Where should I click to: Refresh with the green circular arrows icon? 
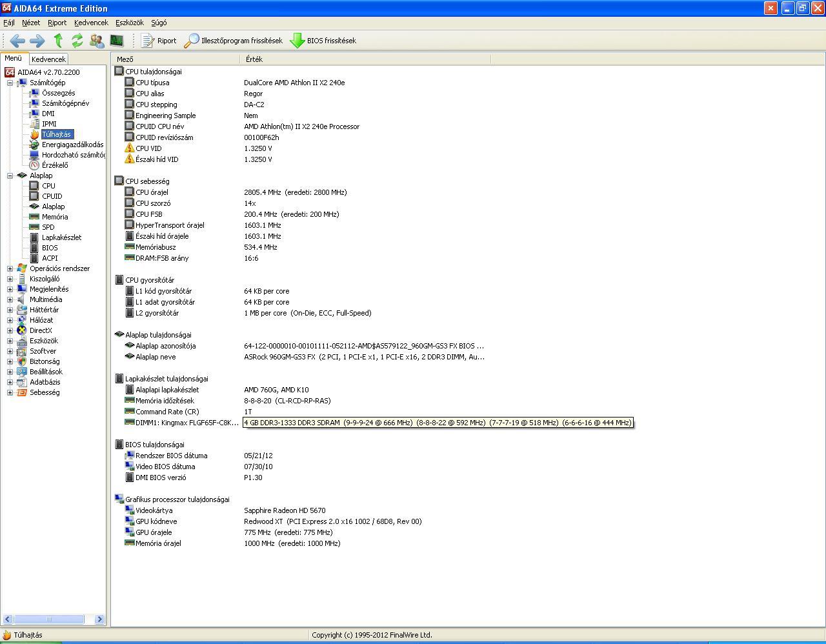pos(77,41)
